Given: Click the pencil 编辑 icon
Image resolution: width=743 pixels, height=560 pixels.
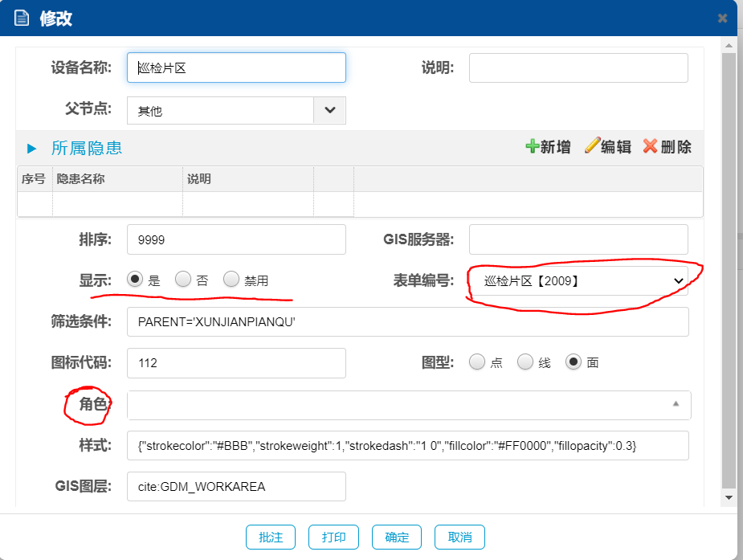Looking at the screenshot, I should tap(592, 146).
